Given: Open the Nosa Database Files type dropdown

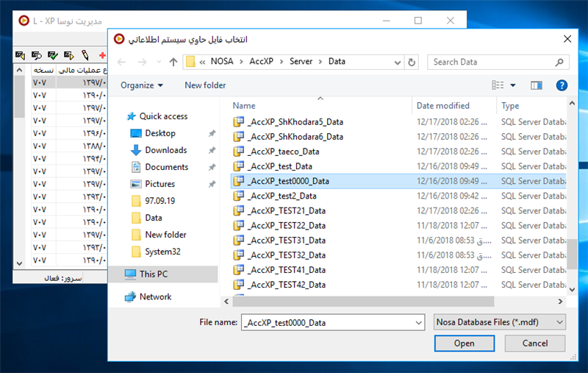Looking at the screenshot, I should click(x=499, y=322).
